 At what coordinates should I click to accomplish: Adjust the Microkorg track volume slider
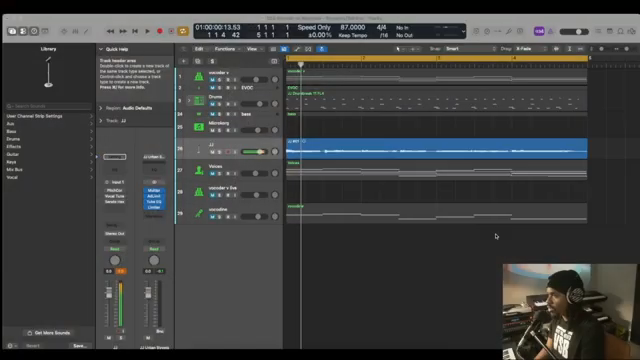coord(254,130)
